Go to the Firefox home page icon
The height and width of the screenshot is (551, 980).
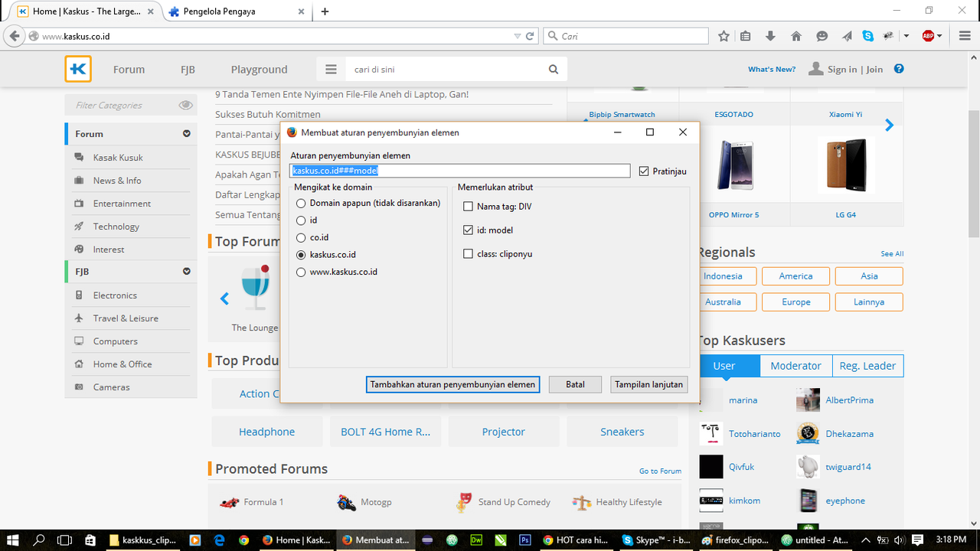coord(796,36)
